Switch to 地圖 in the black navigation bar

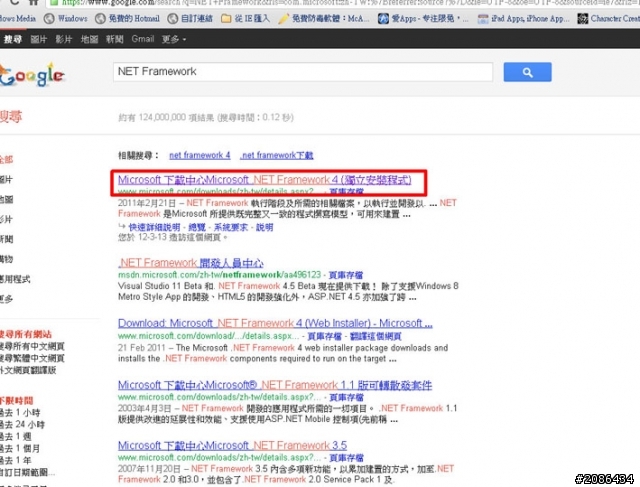click(89, 39)
